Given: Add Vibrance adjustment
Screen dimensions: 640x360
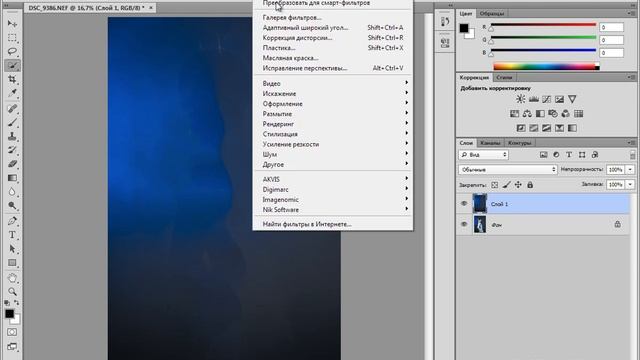Looking at the screenshot, I should click(x=572, y=99).
